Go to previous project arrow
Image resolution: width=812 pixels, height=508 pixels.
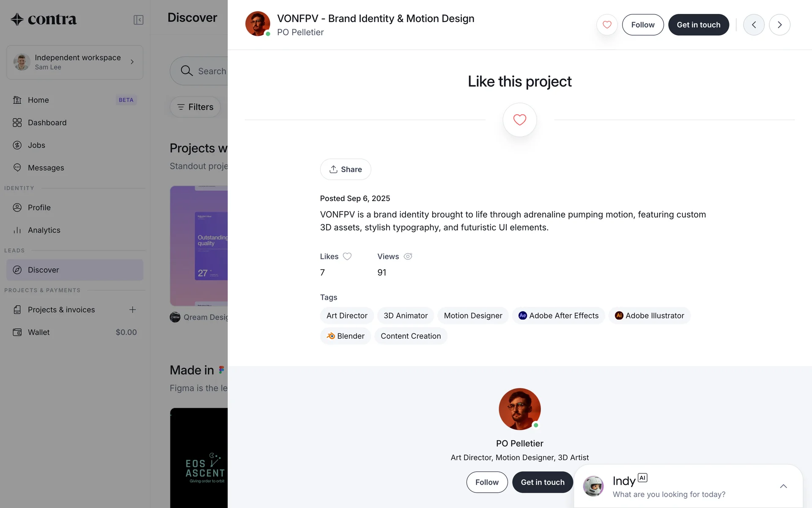[x=754, y=25]
